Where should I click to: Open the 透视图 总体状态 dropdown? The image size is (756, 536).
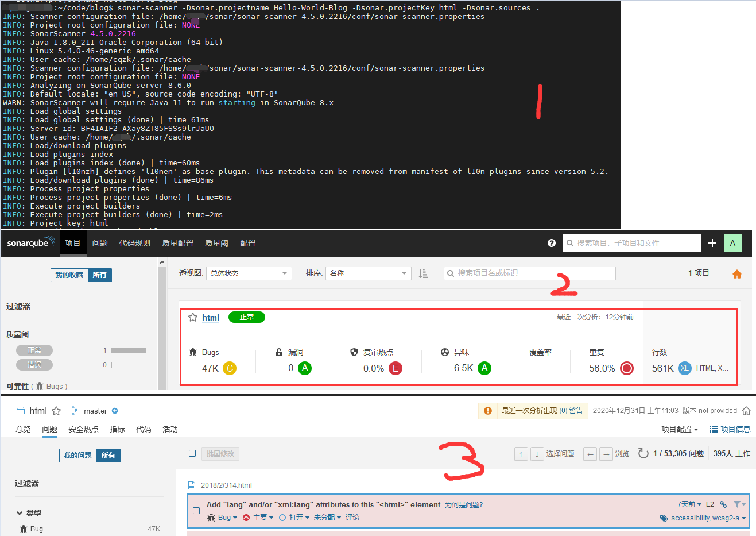[249, 273]
